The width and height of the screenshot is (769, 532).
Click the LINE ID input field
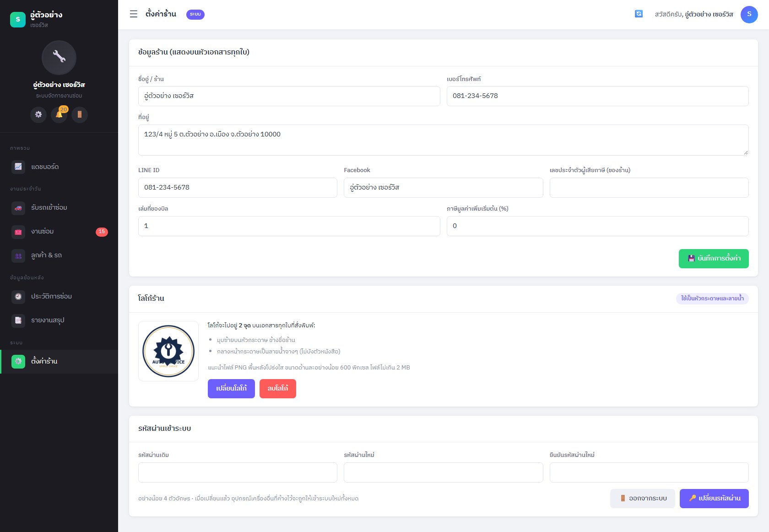coord(238,188)
